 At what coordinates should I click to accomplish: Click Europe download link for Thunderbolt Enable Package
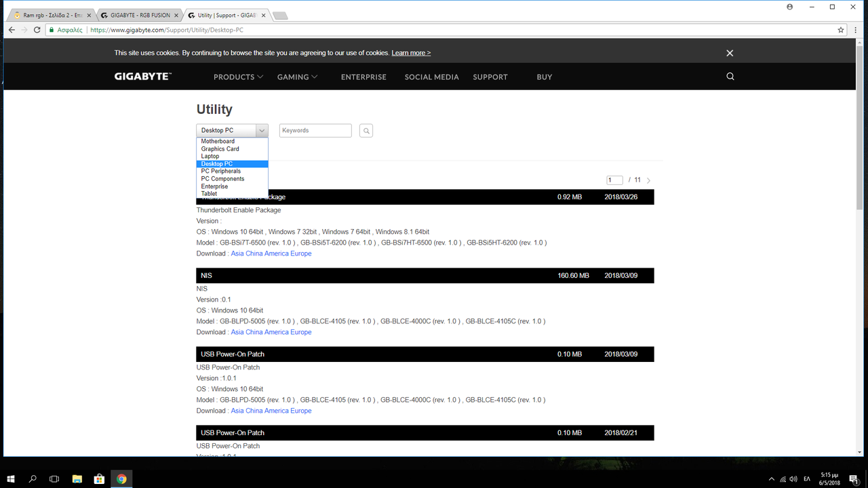pos(301,253)
